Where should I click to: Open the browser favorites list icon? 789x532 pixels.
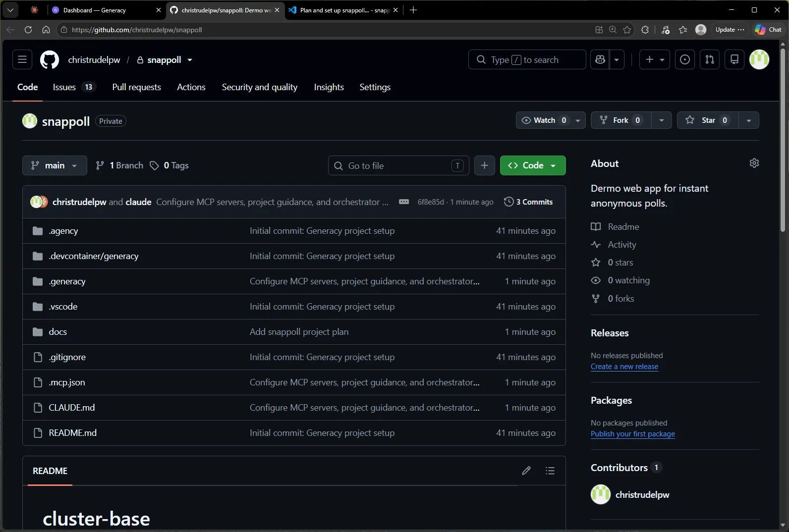click(683, 30)
